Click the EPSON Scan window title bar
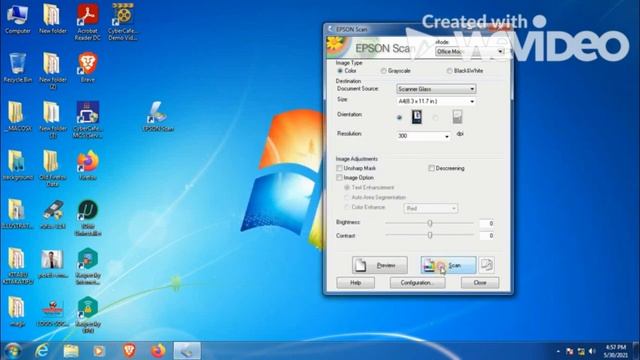 click(x=418, y=29)
